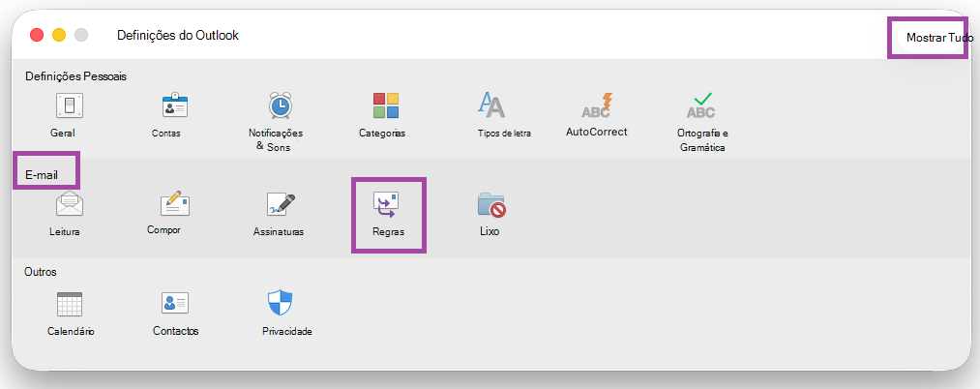Viewport: 980px width, 389px height.
Task: Minimize window with yellow button
Action: click(x=59, y=35)
